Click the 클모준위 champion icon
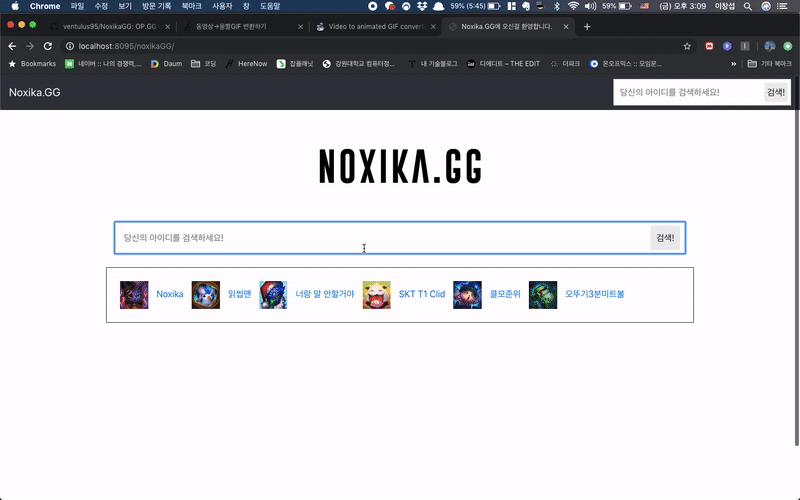This screenshot has width=800, height=500. coord(467,294)
